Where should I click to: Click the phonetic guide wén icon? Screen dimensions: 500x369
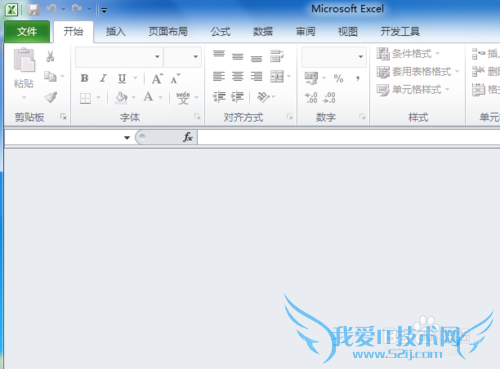click(183, 98)
